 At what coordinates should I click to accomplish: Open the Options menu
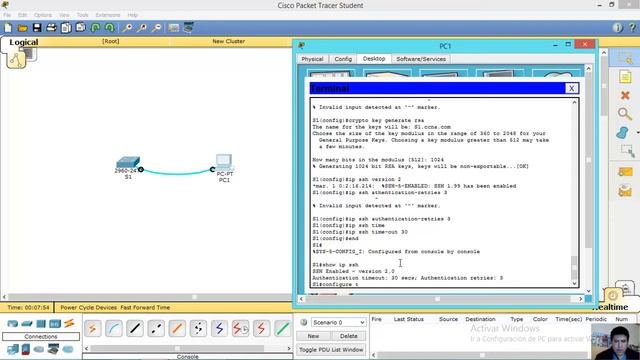pos(43,15)
